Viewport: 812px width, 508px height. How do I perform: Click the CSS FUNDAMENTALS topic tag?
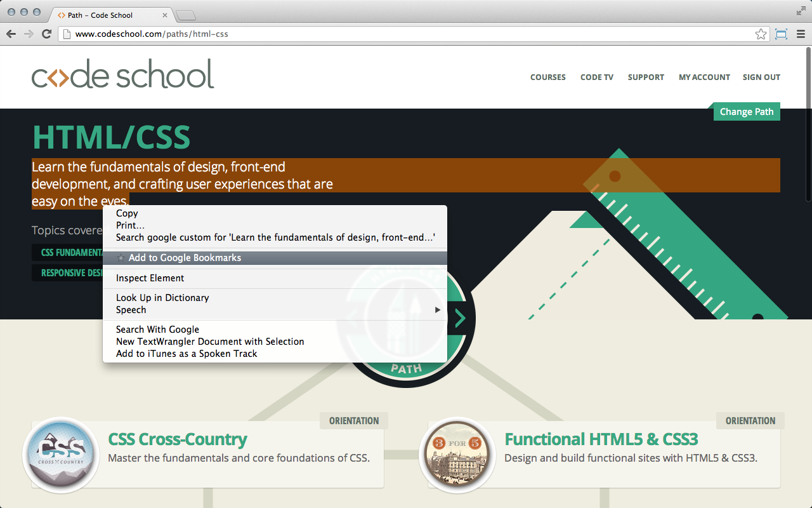[67, 253]
